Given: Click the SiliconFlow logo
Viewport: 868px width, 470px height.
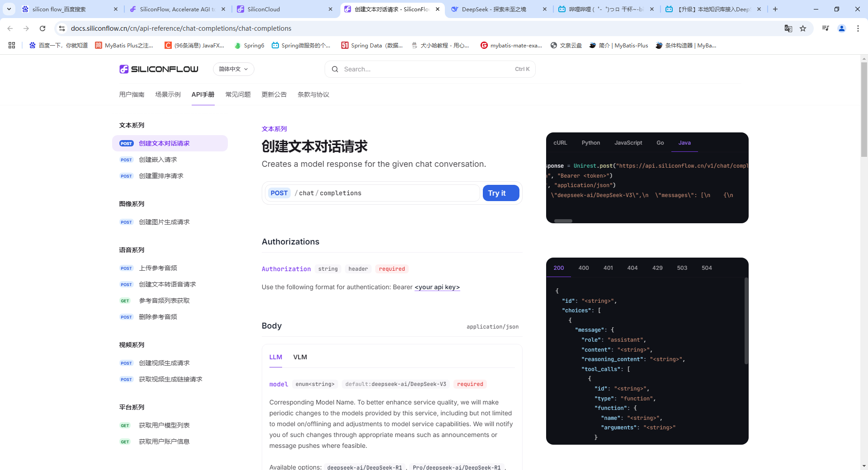Looking at the screenshot, I should coord(159,69).
